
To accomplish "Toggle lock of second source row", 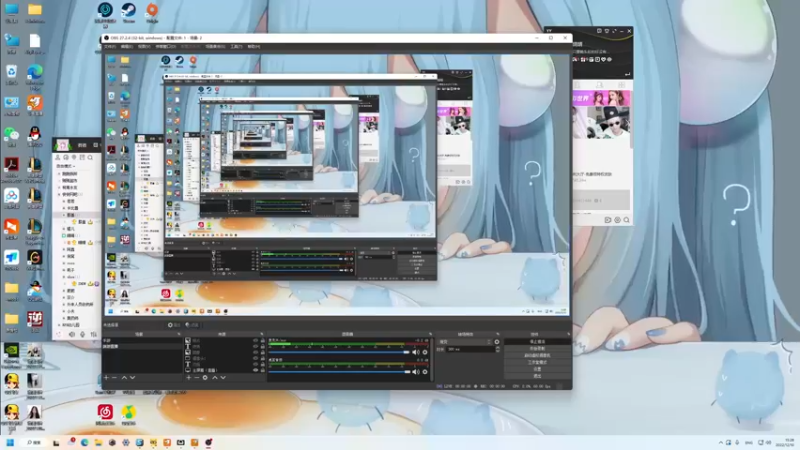I will tap(263, 346).
